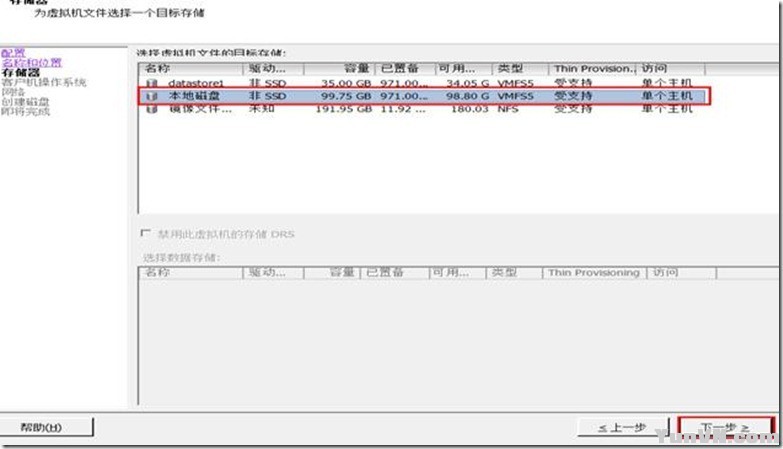
Task: Click the 本地磁盘 row datastore icon
Action: (152, 96)
